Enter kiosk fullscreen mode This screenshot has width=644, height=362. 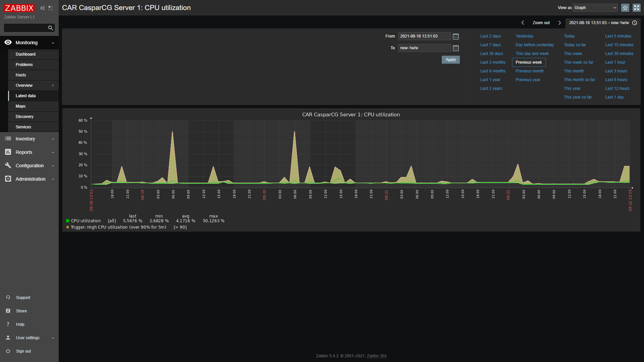tap(637, 8)
